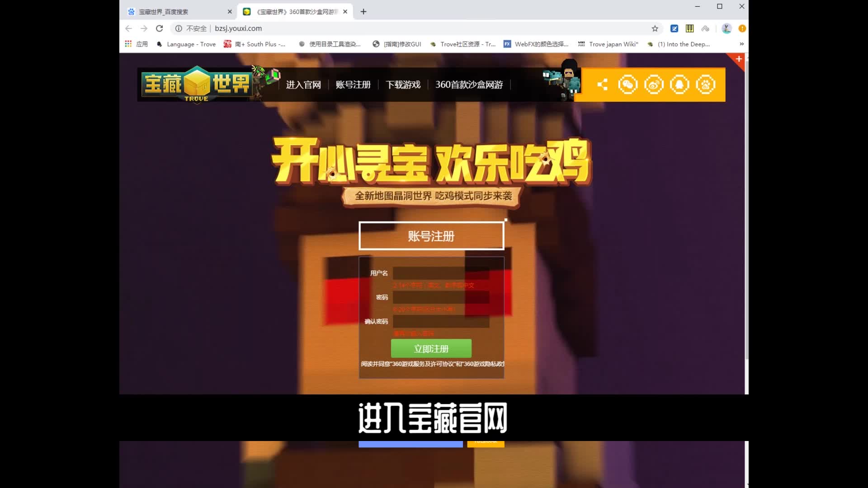Open the 进入官网 official website menu item
This screenshot has width=868, height=488.
[302, 84]
